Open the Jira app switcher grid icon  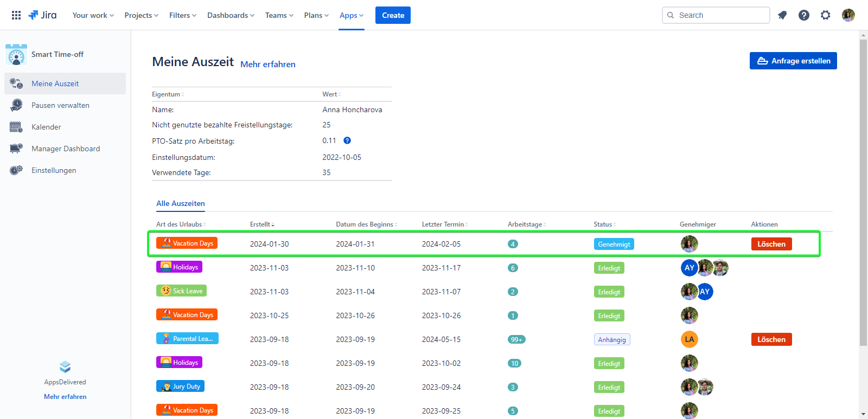pyautogui.click(x=16, y=15)
